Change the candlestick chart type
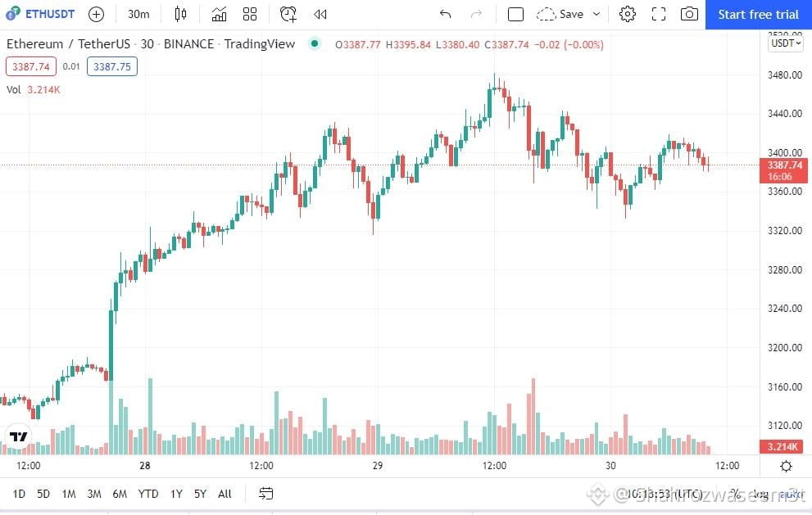 (180, 14)
